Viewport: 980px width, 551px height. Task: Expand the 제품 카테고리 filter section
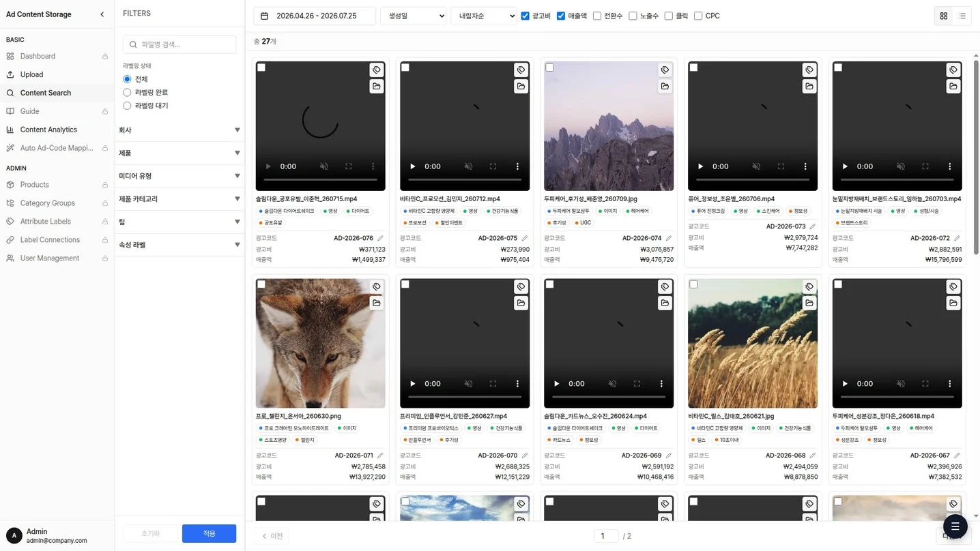tap(179, 198)
